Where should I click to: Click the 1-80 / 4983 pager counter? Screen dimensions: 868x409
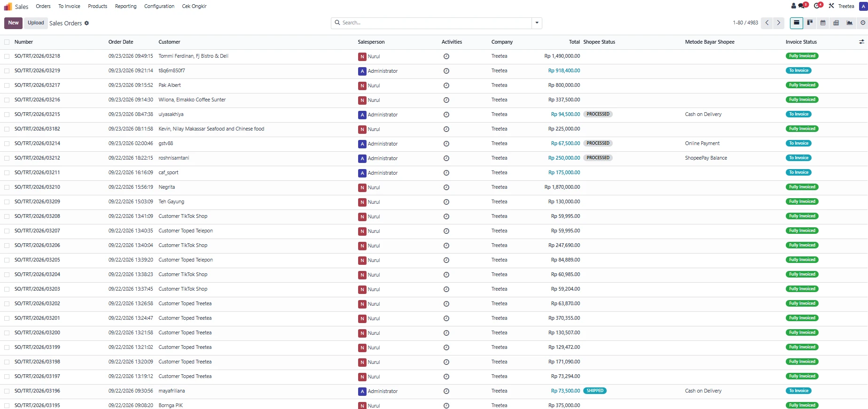[745, 23]
